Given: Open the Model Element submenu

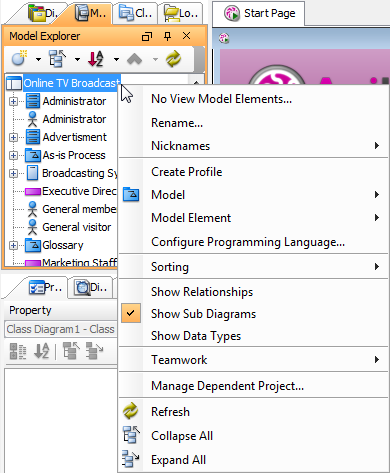Looking at the screenshot, I should (x=253, y=218).
